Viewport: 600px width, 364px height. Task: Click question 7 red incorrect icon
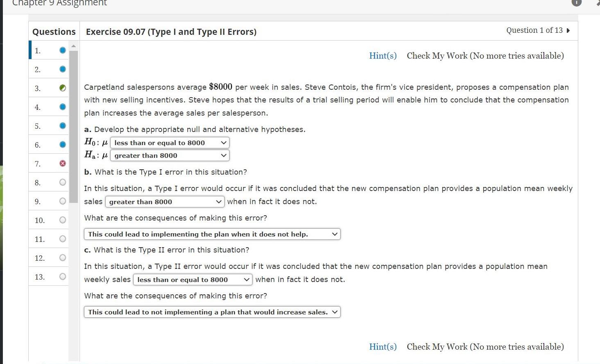(x=63, y=164)
